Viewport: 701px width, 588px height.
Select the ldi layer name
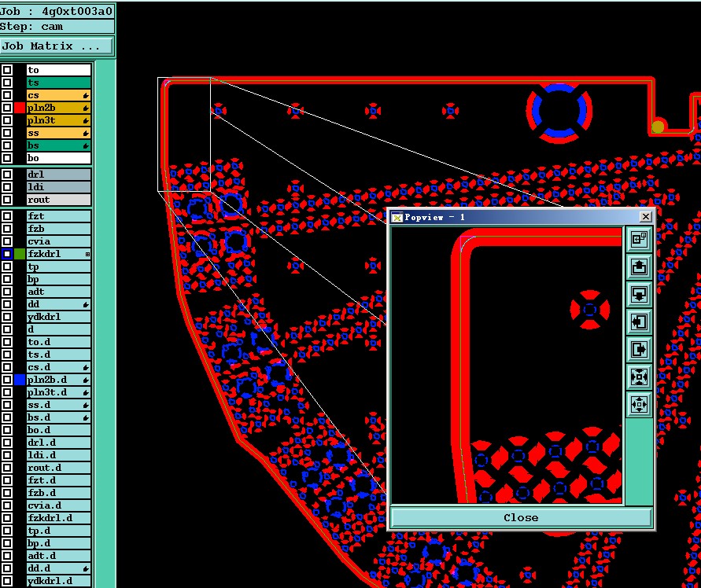click(x=58, y=187)
